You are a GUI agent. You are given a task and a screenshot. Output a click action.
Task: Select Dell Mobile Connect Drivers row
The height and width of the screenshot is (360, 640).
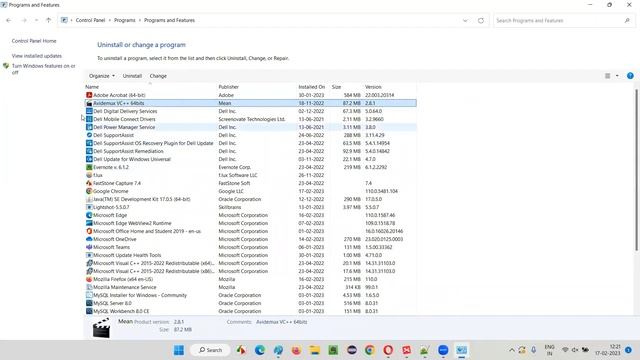click(250, 119)
